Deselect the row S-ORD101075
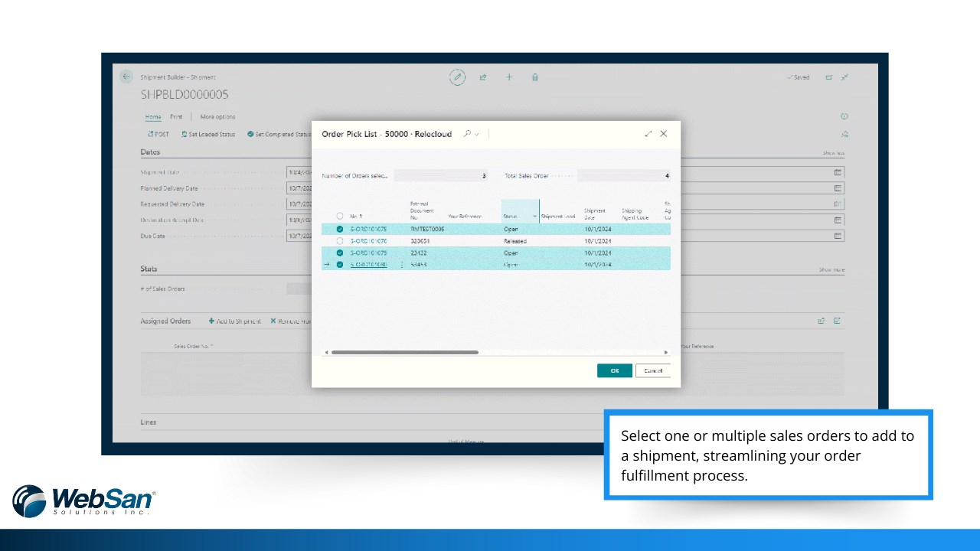This screenshot has width=980, height=551. pyautogui.click(x=340, y=229)
